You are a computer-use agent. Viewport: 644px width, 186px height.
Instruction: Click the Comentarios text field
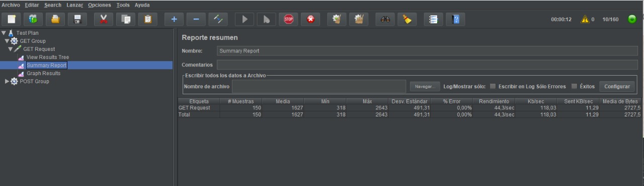point(428,65)
